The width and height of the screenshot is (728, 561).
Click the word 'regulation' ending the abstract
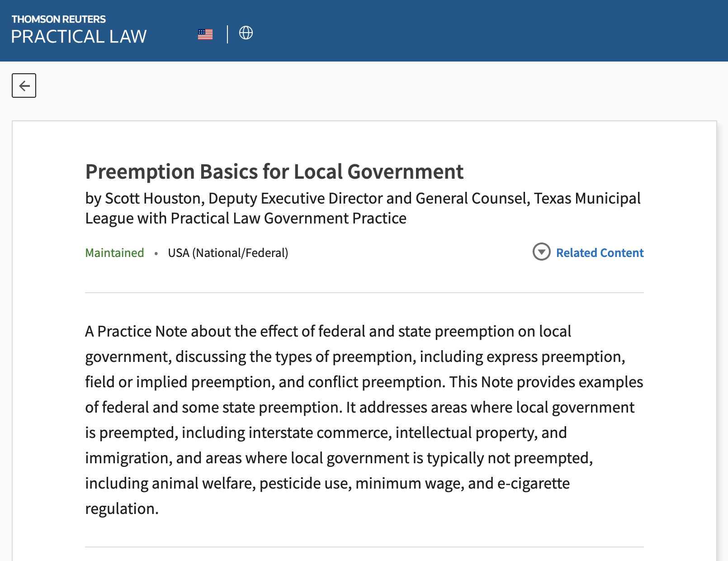(x=120, y=509)
